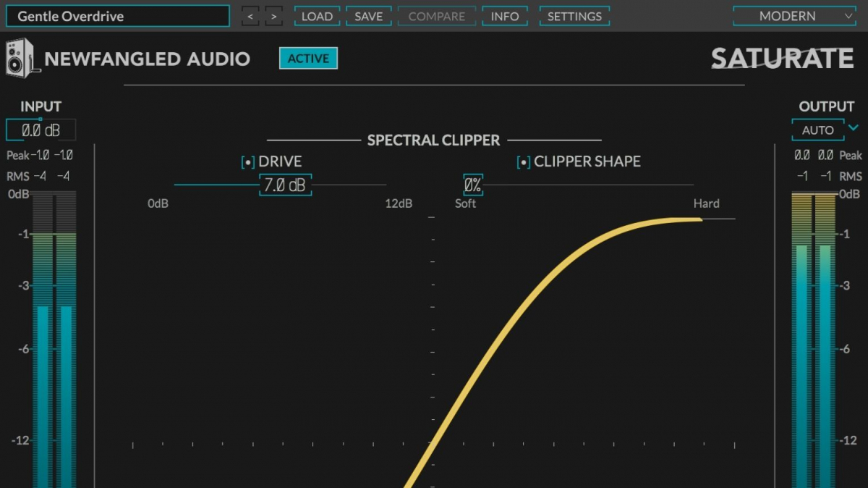This screenshot has width=868, height=488.
Task: Click the SATURATE plugin logo
Action: pos(782,59)
